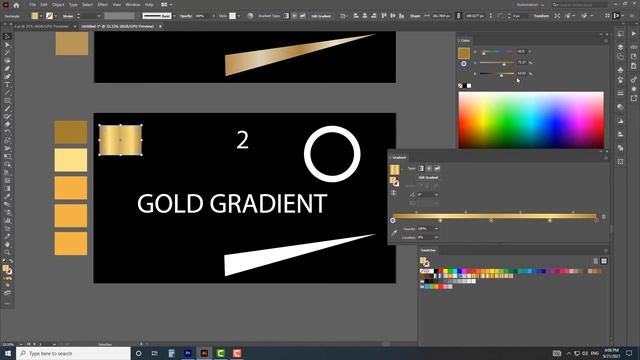Open the stroke color dropdown in the control bar
The height and width of the screenshot is (360, 640).
click(56, 16)
